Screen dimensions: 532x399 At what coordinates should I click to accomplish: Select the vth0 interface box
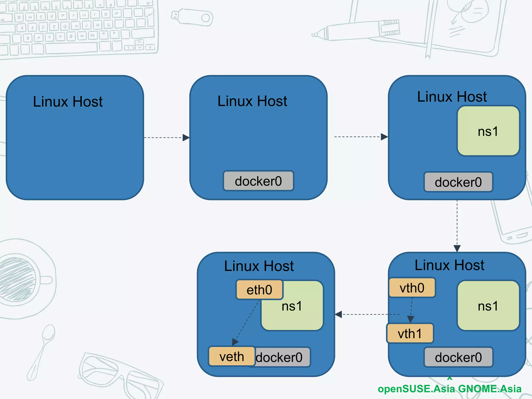click(412, 288)
